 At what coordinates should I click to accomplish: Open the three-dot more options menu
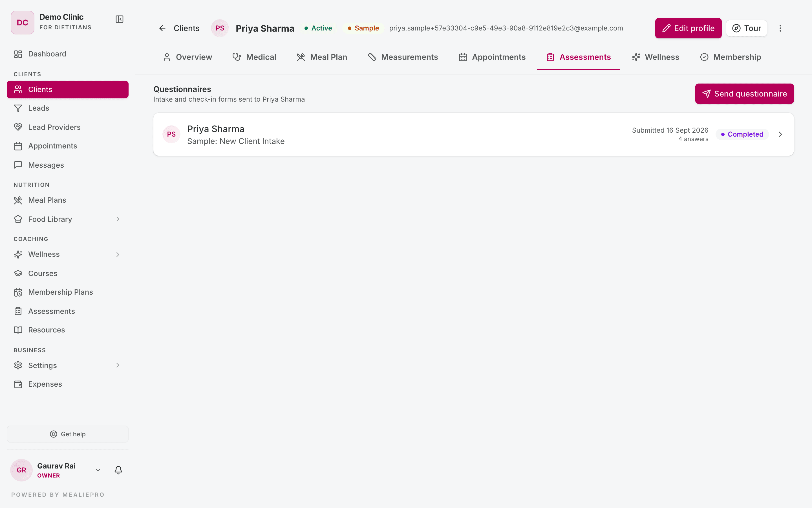pyautogui.click(x=780, y=28)
